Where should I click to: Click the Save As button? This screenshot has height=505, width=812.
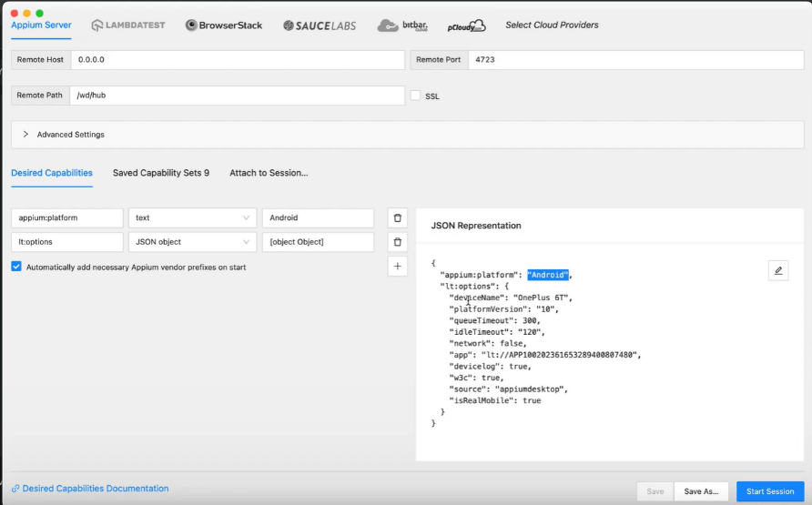point(701,491)
